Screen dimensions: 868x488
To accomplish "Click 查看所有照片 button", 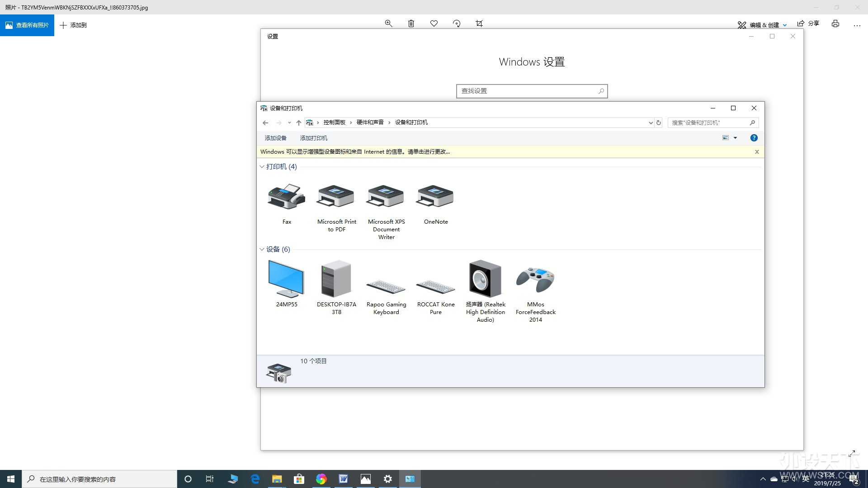I will [x=27, y=25].
